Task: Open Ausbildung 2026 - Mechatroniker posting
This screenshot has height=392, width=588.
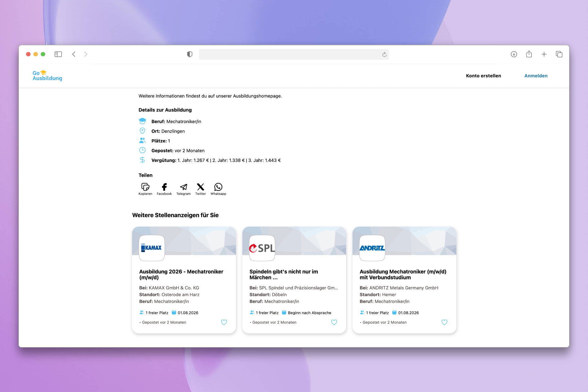Action: click(181, 274)
